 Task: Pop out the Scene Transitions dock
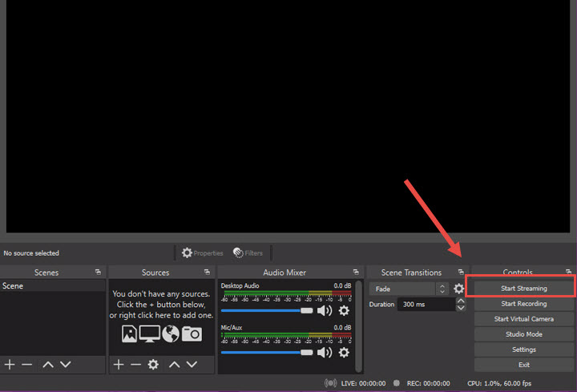(461, 272)
